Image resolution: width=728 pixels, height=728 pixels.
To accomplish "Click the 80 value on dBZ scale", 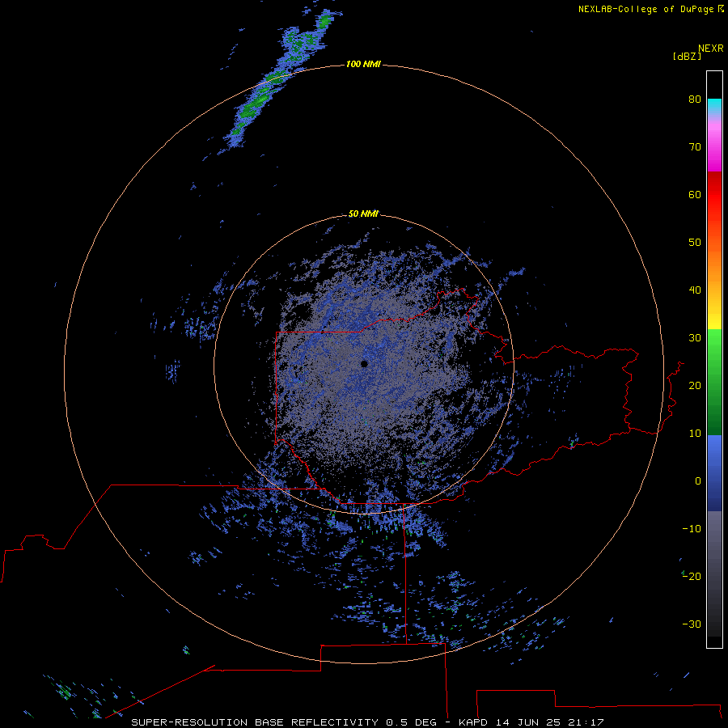I will coord(695,99).
